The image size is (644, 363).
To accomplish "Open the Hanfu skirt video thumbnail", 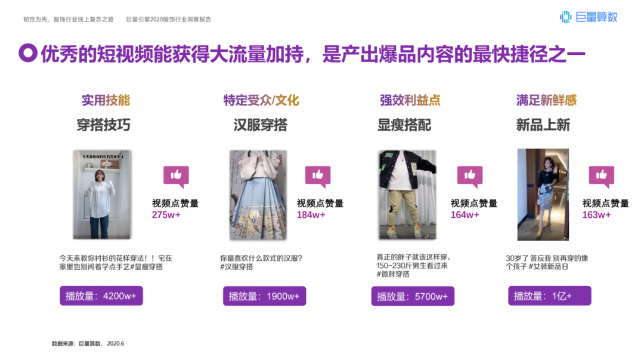I will click(x=258, y=195).
